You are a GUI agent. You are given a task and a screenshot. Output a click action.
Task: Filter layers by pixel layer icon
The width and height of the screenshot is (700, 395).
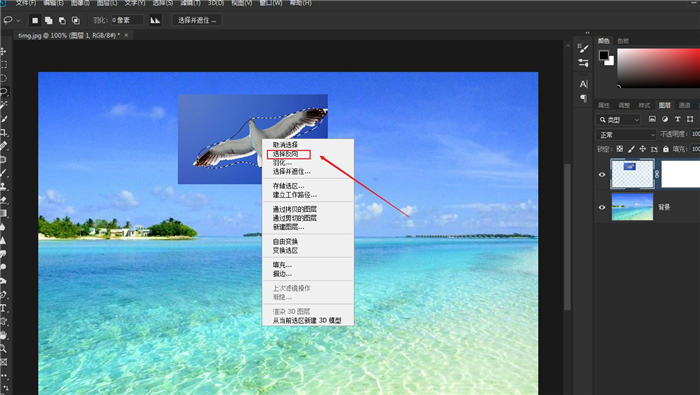[x=652, y=119]
